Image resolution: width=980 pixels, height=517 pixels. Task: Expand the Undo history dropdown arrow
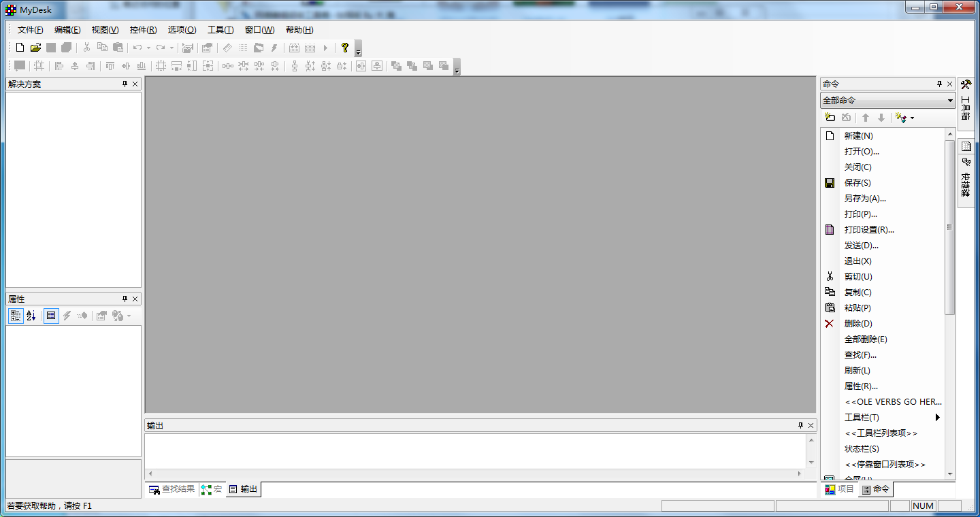point(148,48)
